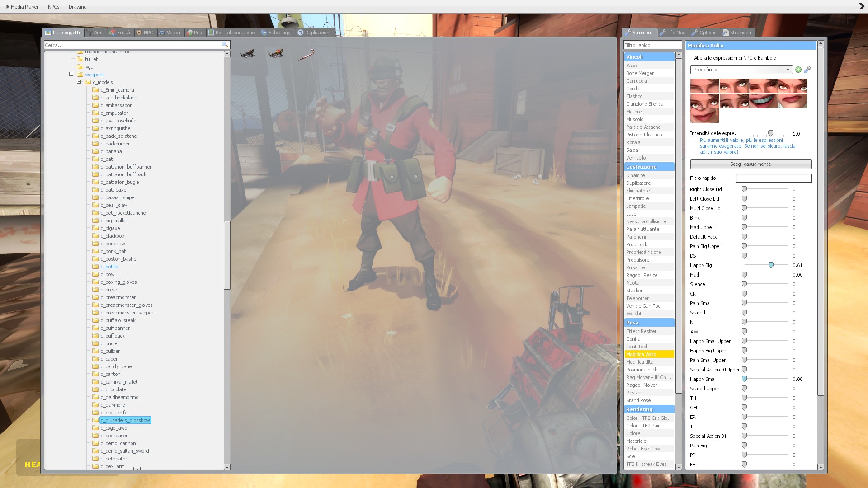Open preset editor via blue wrench icon
Image resolution: width=868 pixels, height=488 pixels.
click(x=807, y=70)
